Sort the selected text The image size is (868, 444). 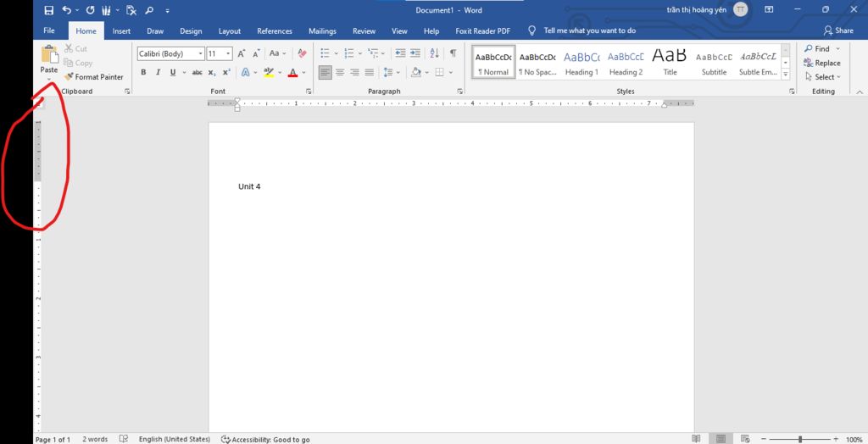(435, 53)
